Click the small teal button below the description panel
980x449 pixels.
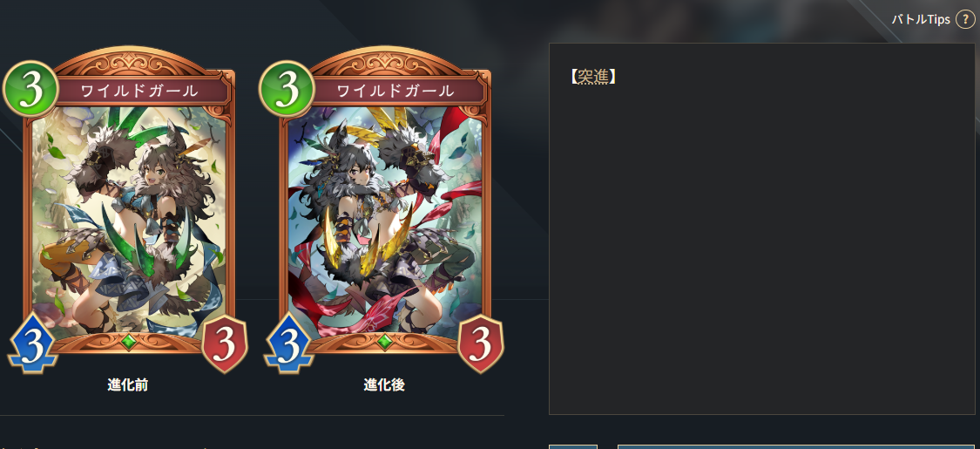point(573,446)
